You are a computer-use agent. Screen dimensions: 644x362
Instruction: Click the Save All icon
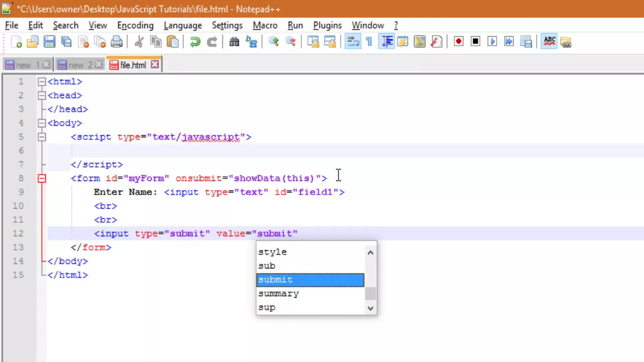[x=66, y=42]
